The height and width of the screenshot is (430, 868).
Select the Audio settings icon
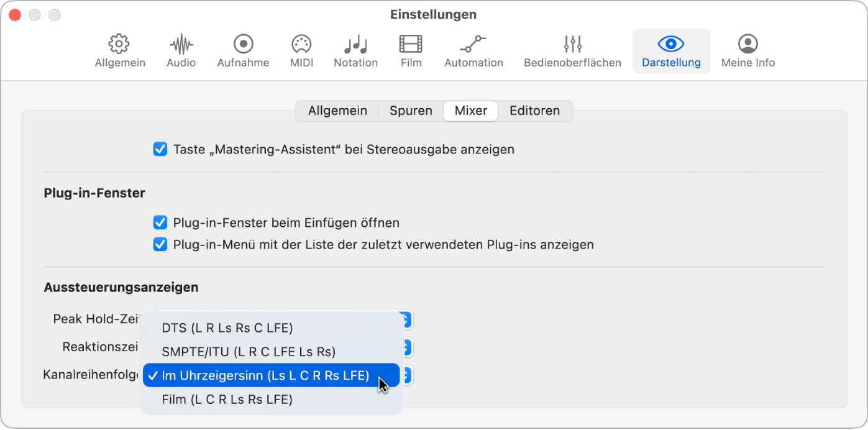click(180, 50)
